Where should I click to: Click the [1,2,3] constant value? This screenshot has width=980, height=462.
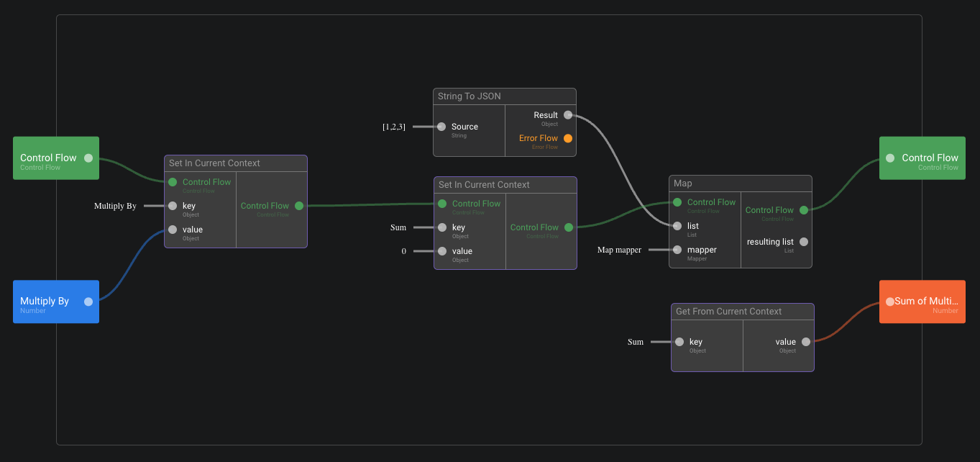(394, 127)
